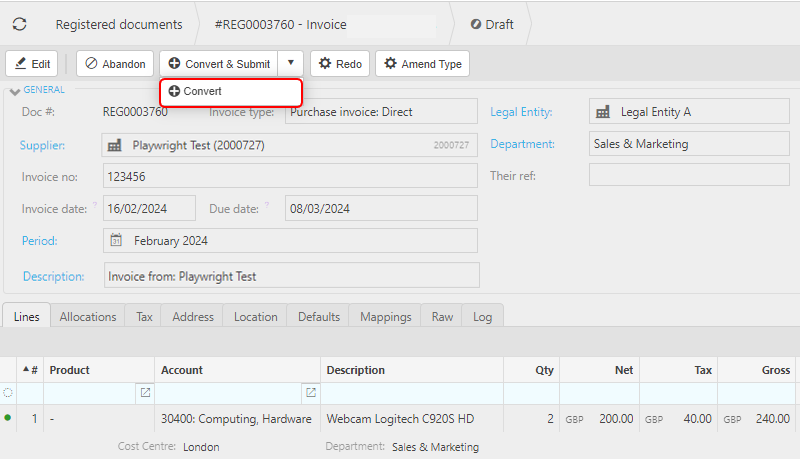The image size is (801, 459).
Task: Click the building icon in Supplier field
Action: click(114, 145)
